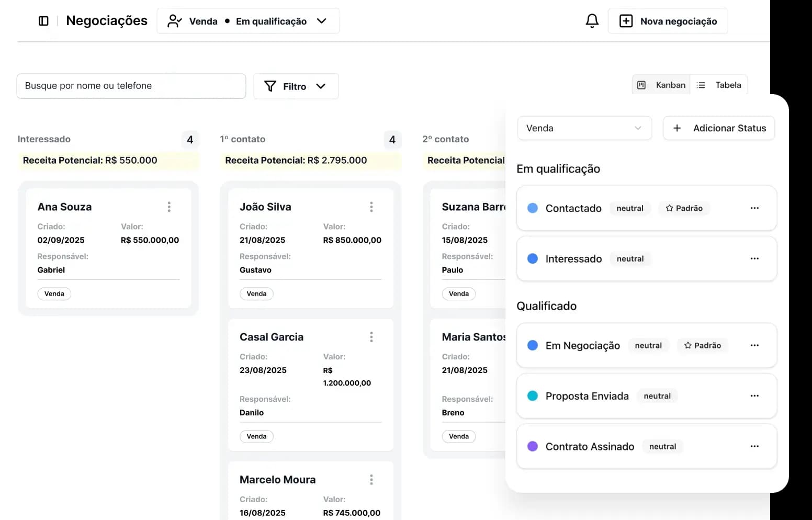Click 2º contato column header
Screen dimensions: 812x520
(x=445, y=139)
